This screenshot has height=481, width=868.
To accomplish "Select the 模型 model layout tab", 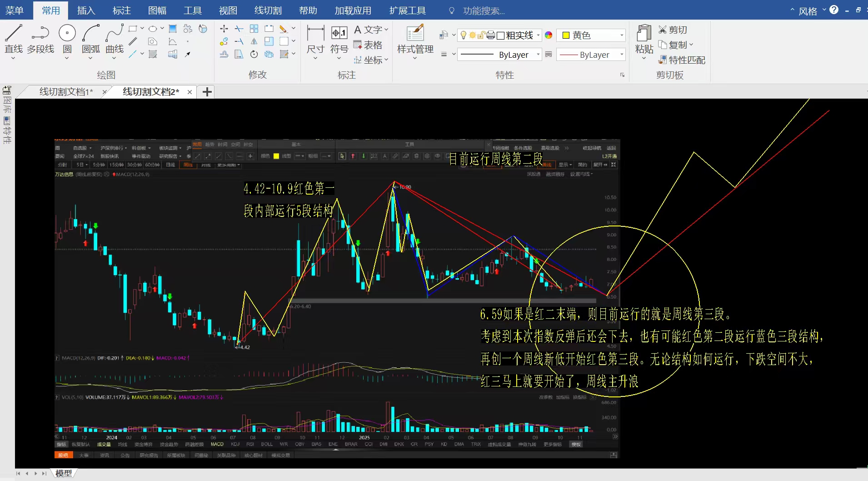I will tap(64, 473).
